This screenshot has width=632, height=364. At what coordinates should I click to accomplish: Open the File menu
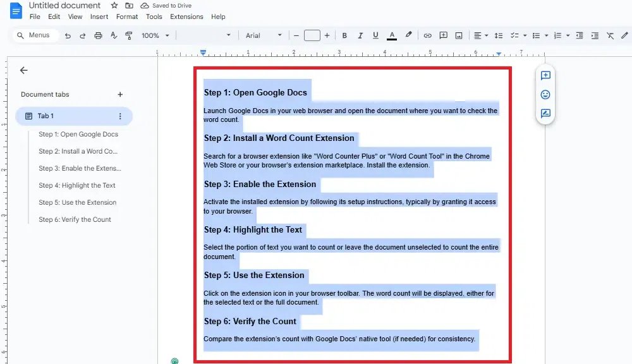point(35,16)
